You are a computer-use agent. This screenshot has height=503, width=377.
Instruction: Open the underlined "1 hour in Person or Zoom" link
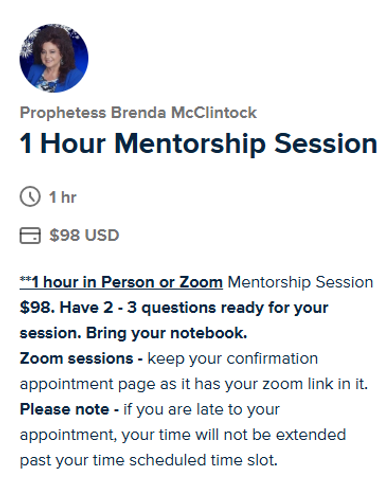coord(127,282)
